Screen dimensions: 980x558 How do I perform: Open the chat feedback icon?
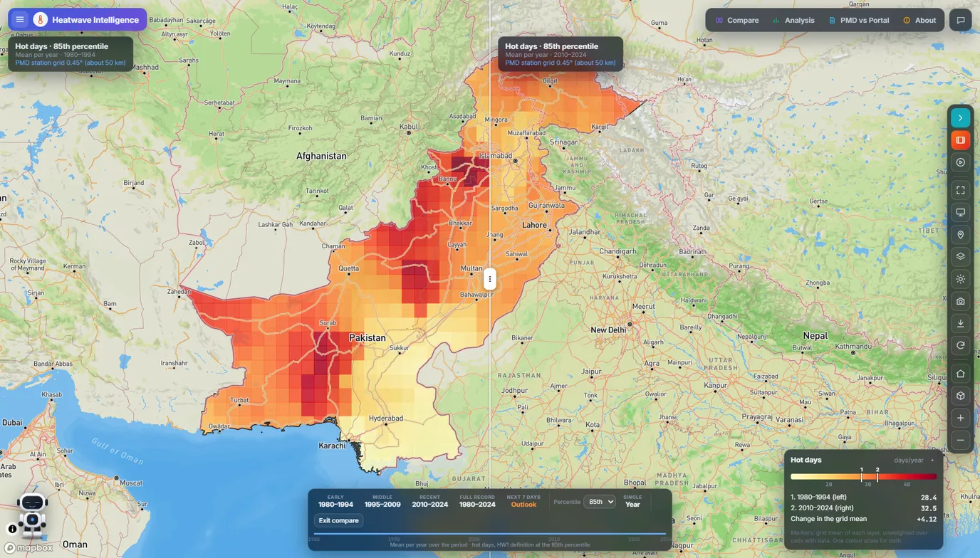[961, 20]
